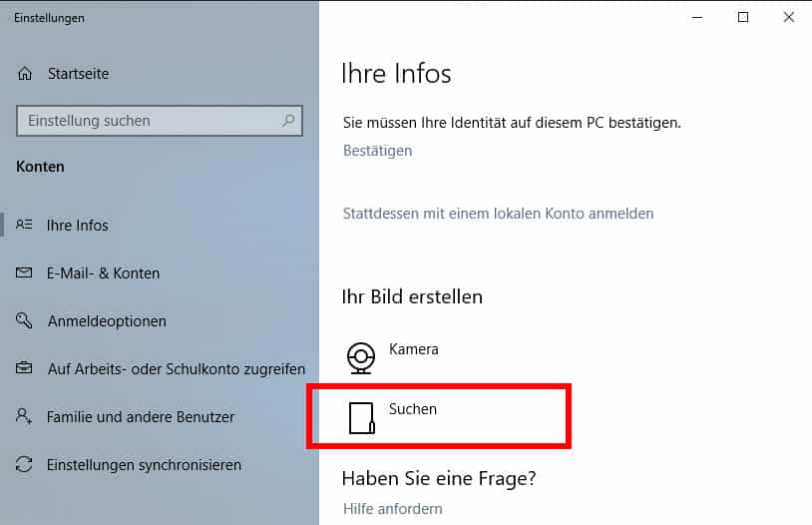Maximize the Einstellungen window
Viewport: 812px width, 525px height.
click(x=743, y=17)
